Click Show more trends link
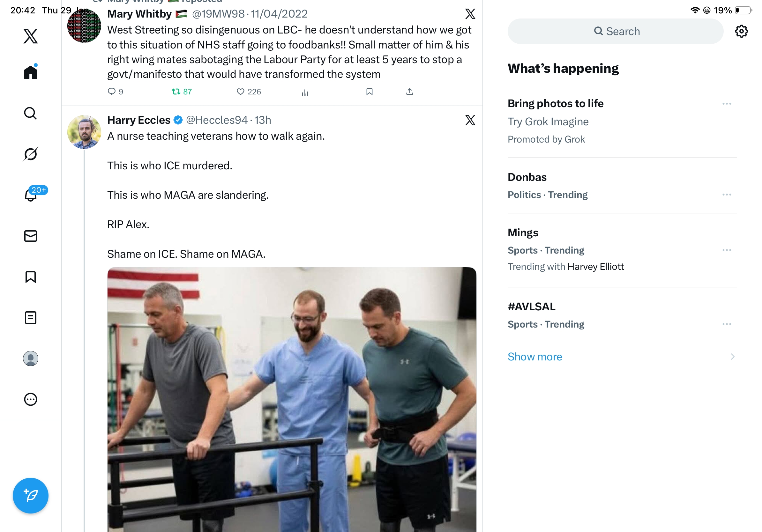Viewport: 762px width, 532px height. tap(535, 357)
